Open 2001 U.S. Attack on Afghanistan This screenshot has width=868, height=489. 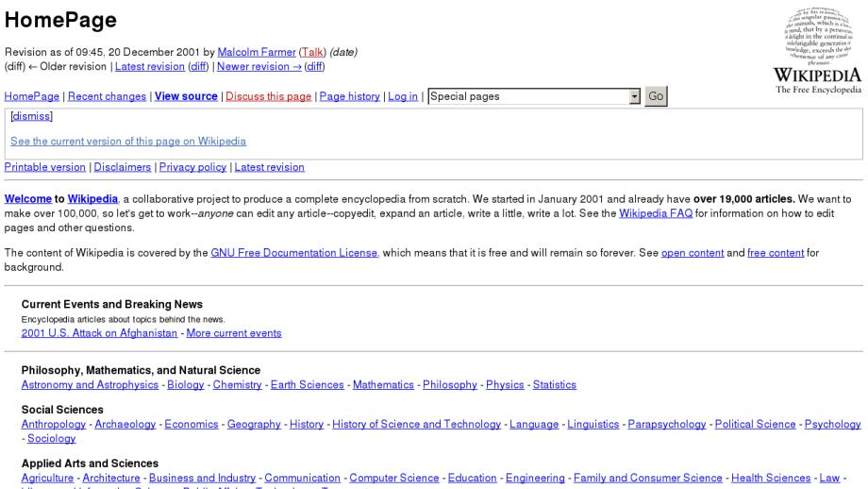(100, 333)
